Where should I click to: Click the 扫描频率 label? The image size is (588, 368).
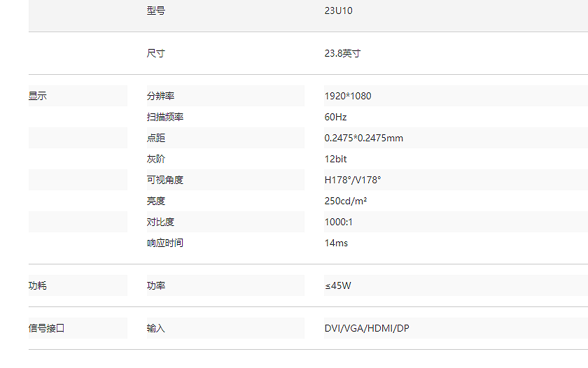pos(165,117)
